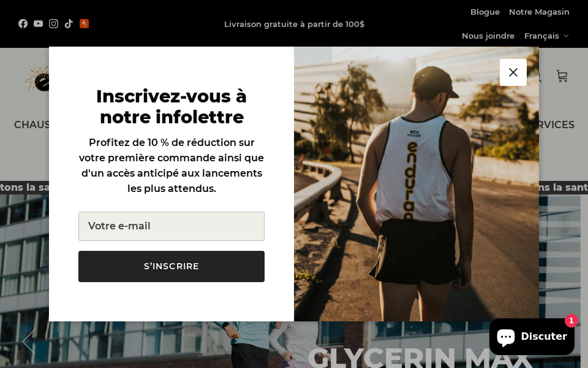Open the CHAUSSURES menu item

pos(31,125)
